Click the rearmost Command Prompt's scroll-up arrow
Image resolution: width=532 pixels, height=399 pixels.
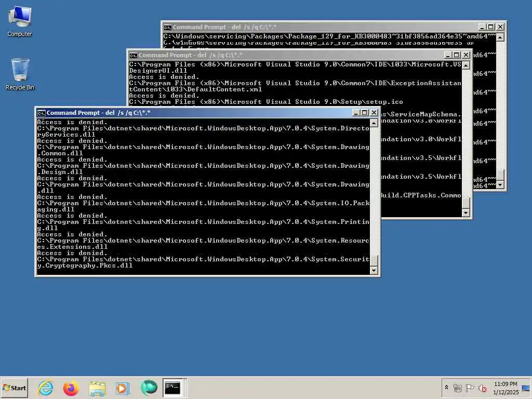click(500, 37)
